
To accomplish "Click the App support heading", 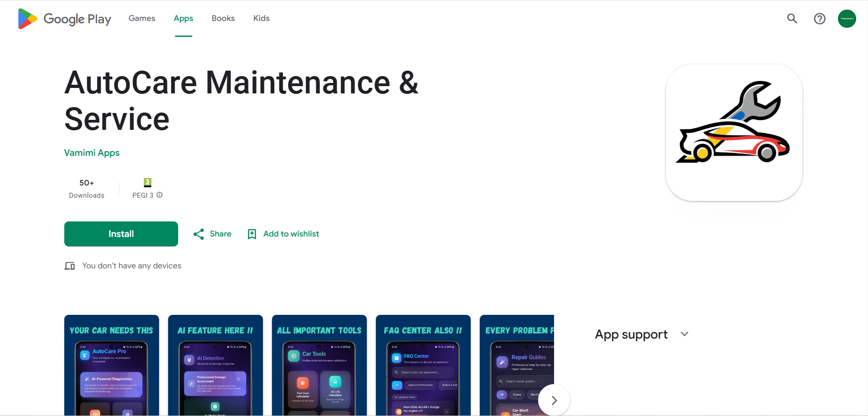I will [x=631, y=334].
